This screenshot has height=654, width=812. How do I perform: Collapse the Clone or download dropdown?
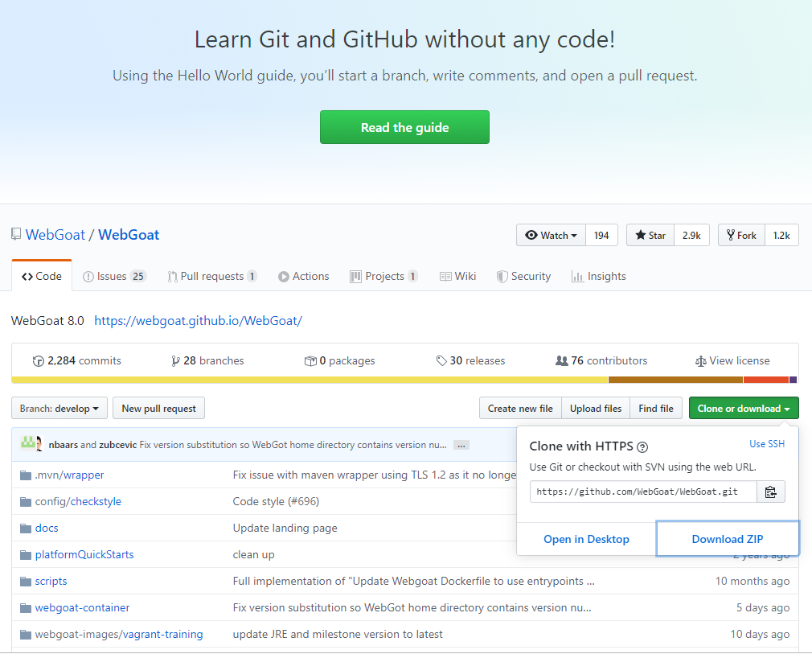coord(744,409)
